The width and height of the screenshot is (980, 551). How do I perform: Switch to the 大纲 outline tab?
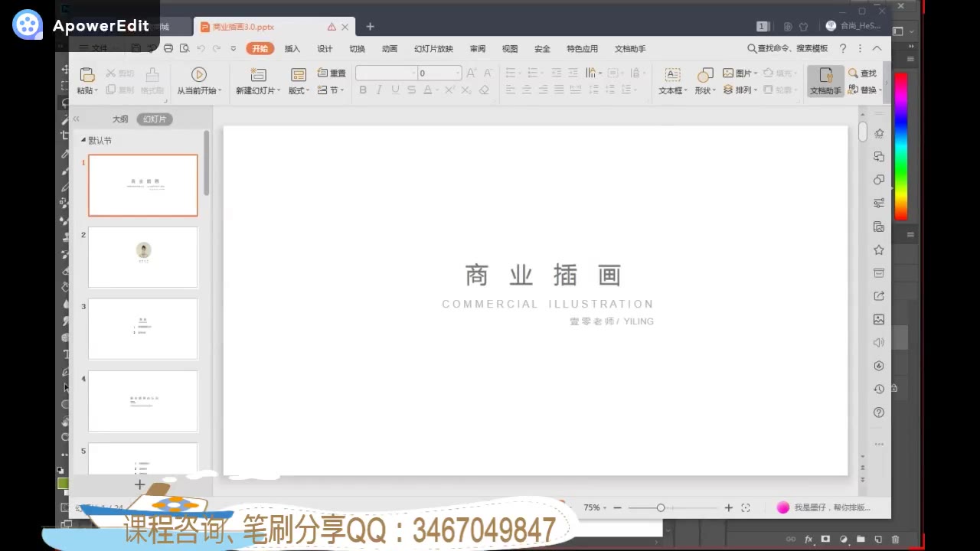(120, 119)
